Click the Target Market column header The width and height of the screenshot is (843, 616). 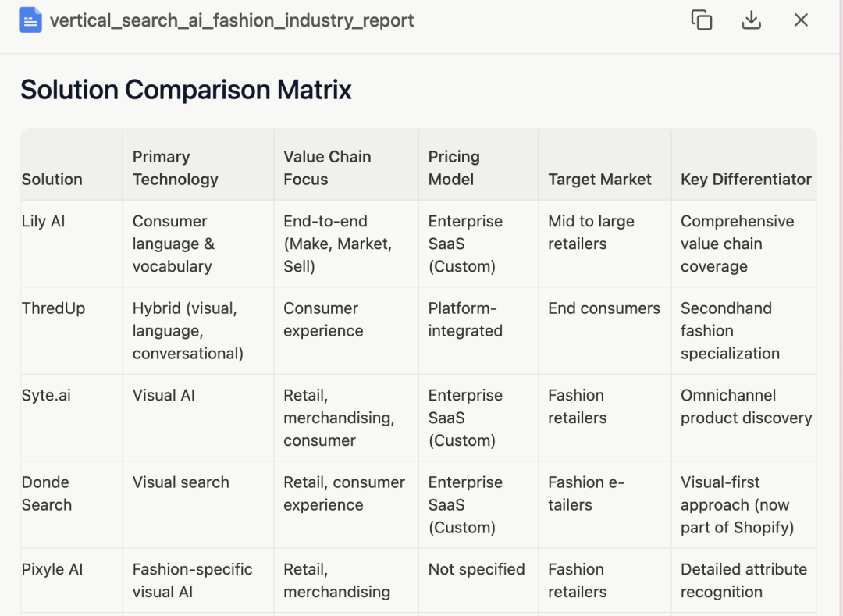click(x=599, y=179)
